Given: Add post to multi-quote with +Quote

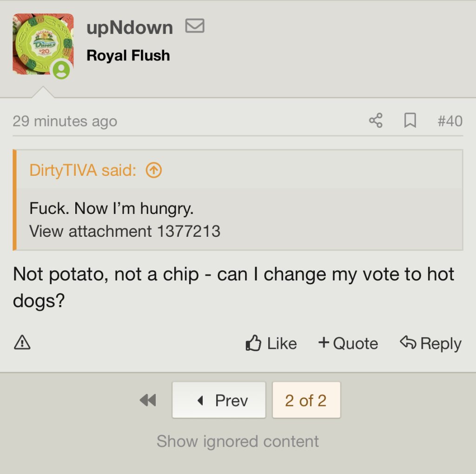Looking at the screenshot, I should pyautogui.click(x=348, y=343).
